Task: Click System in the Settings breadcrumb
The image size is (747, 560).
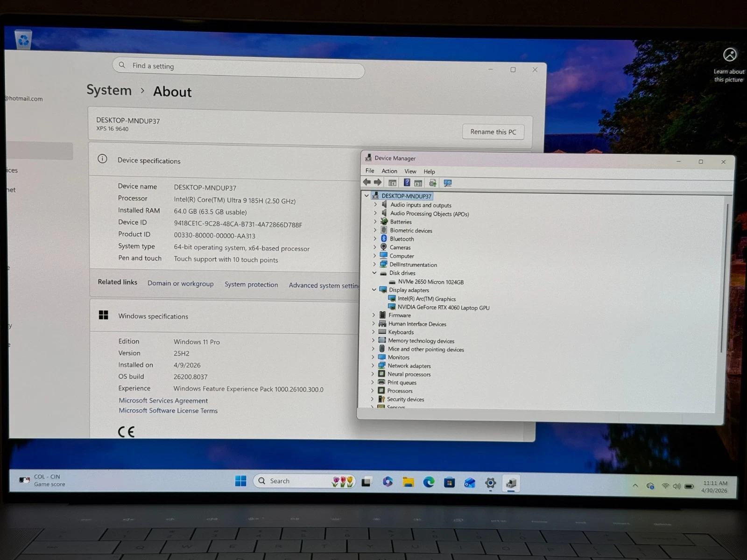Action: [109, 90]
